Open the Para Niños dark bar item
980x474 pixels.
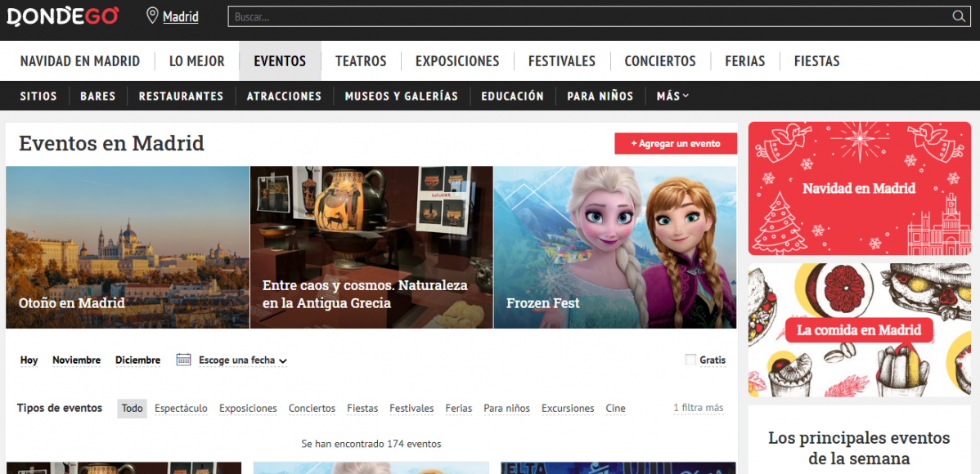pos(600,96)
